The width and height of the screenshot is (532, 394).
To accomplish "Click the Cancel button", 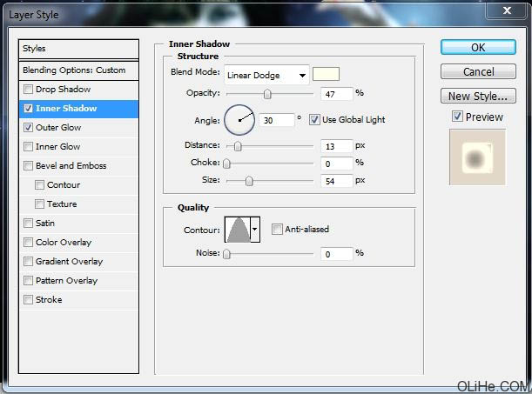I will pyautogui.click(x=478, y=71).
